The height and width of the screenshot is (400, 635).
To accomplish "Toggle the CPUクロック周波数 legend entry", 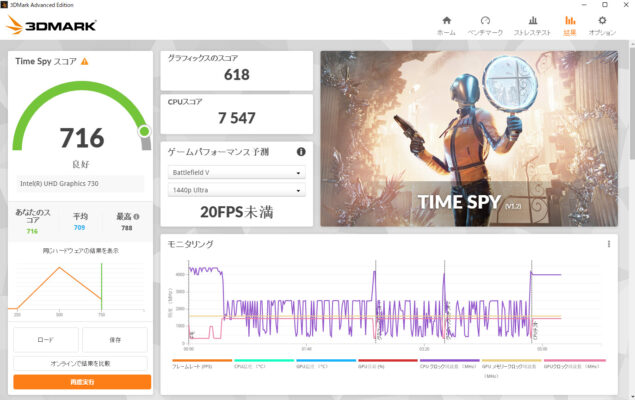I will click(x=448, y=366).
